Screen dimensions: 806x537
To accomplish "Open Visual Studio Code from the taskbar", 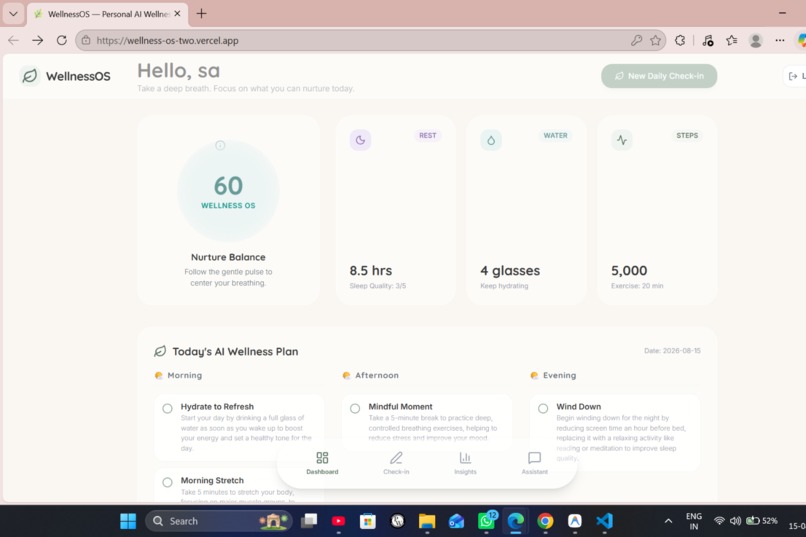I will coord(604,521).
